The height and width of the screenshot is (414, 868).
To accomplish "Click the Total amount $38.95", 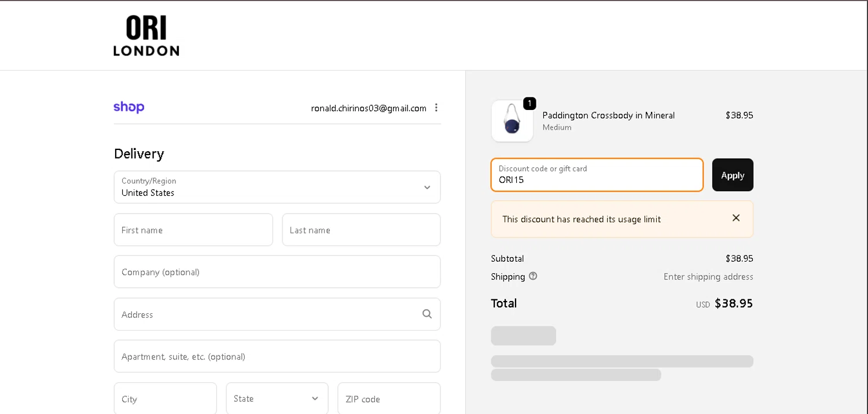I will 734,303.
